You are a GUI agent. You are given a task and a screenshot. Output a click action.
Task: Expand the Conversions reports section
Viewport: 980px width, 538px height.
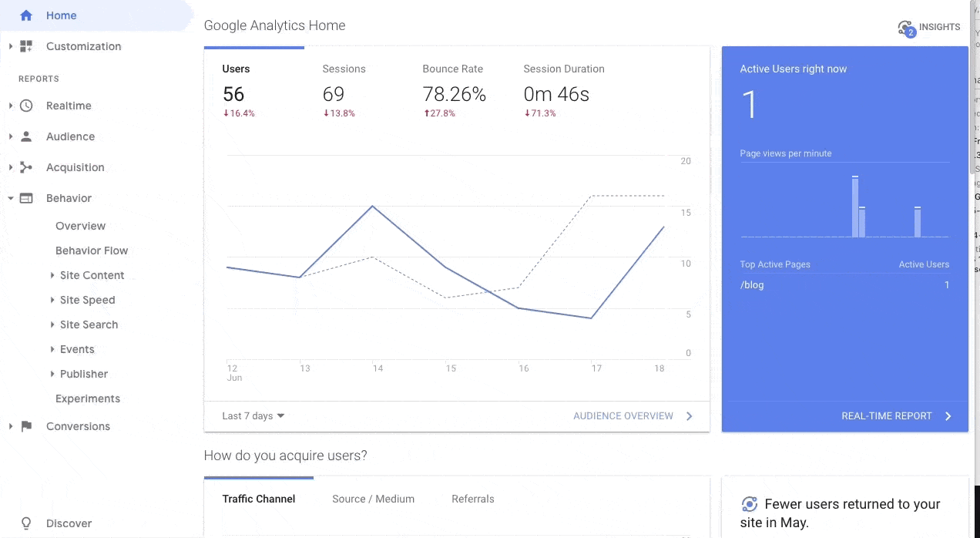pos(11,426)
